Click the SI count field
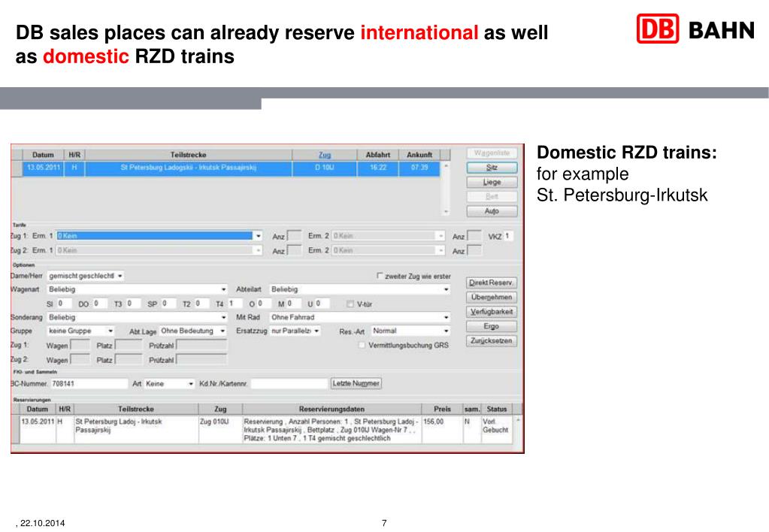 pyautogui.click(x=65, y=304)
